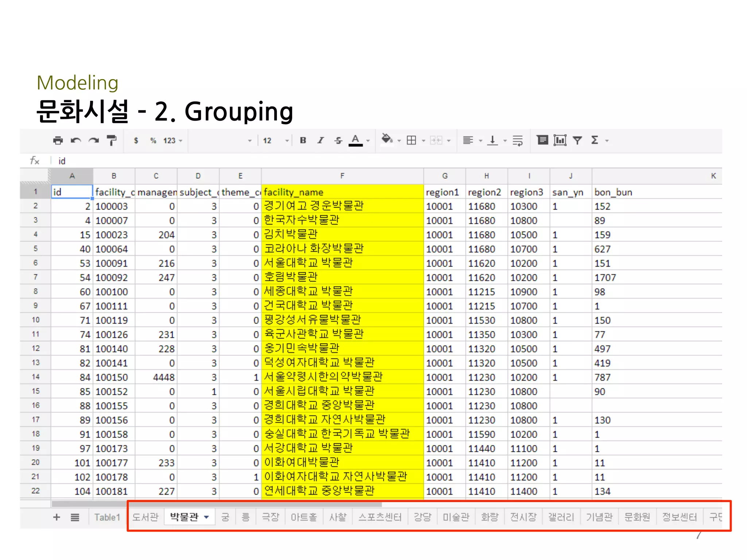747x560 pixels.
Task: Select the cell with value 4448
Action: (x=156, y=377)
